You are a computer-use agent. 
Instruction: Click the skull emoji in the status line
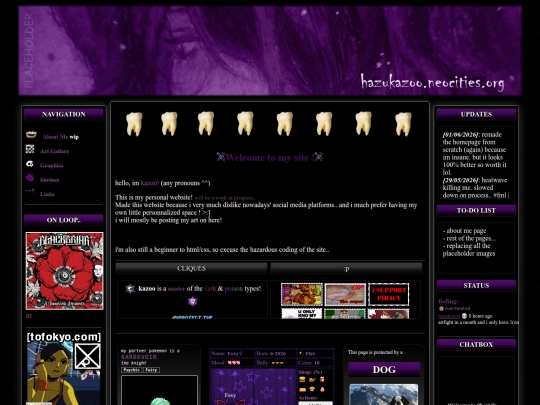(x=464, y=316)
